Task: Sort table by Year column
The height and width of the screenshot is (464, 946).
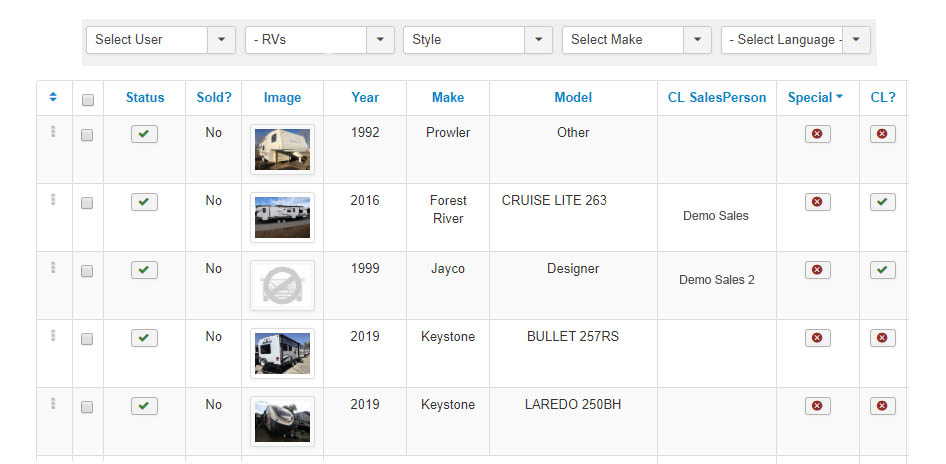Action: tap(365, 98)
